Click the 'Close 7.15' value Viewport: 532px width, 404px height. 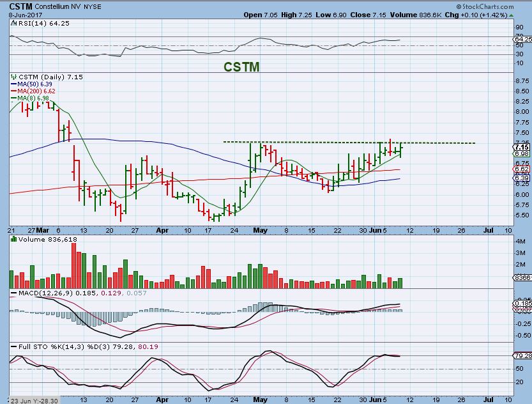pos(368,15)
